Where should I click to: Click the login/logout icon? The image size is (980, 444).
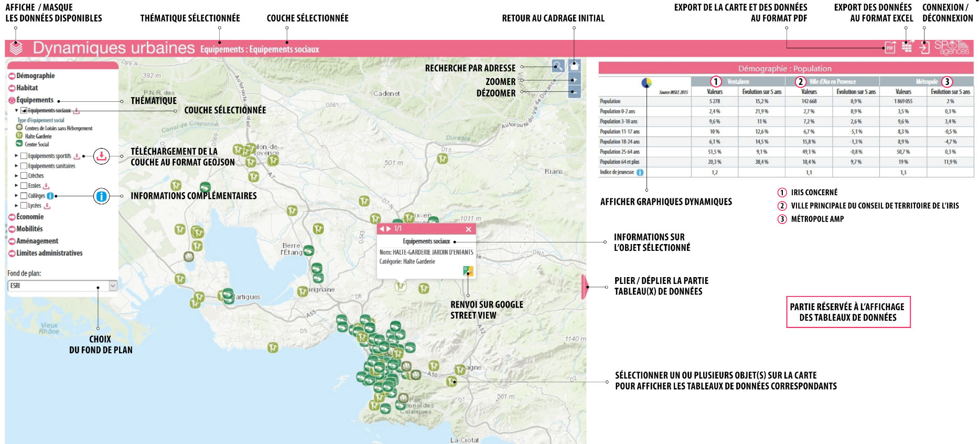pos(924,48)
